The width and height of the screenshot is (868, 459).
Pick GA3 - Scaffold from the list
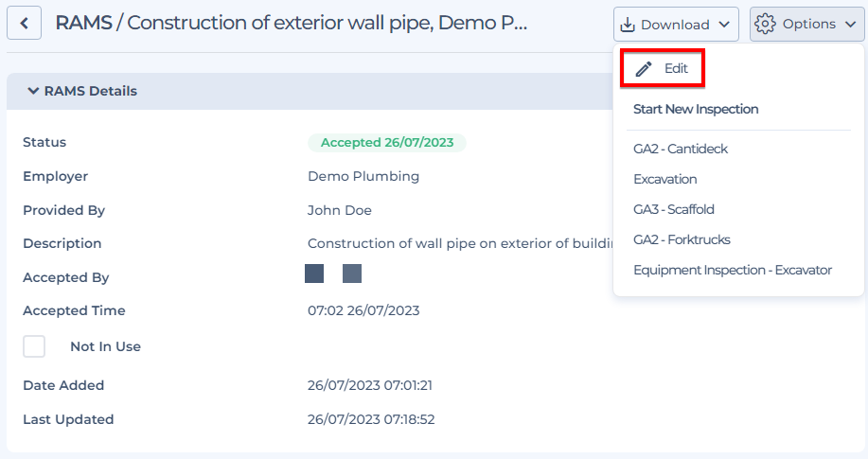[x=674, y=209]
